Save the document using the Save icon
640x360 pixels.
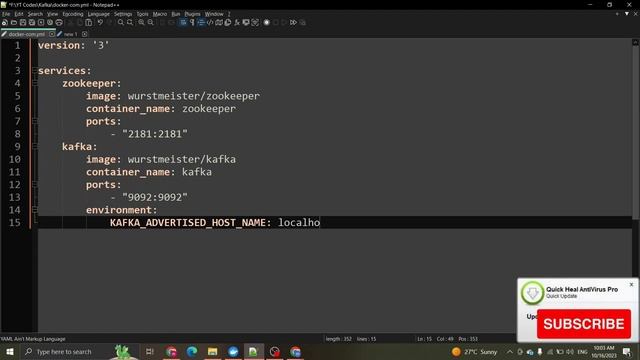23,22
